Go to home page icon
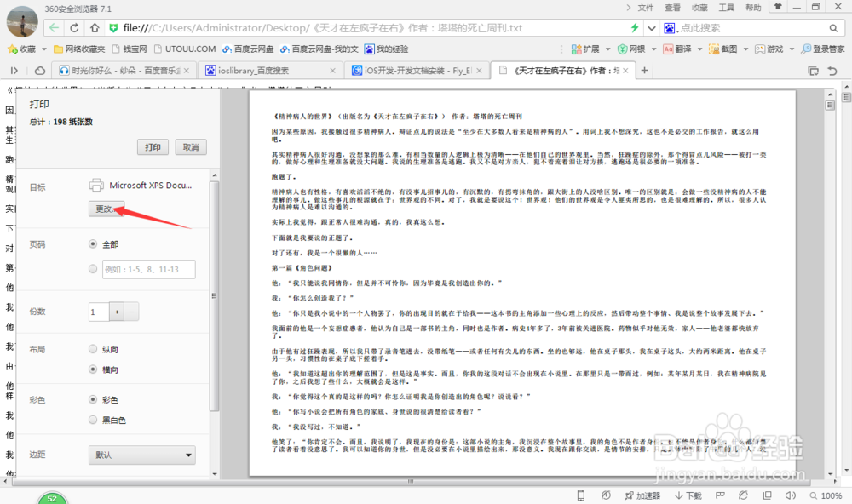This screenshot has height=504, width=852. (95, 28)
